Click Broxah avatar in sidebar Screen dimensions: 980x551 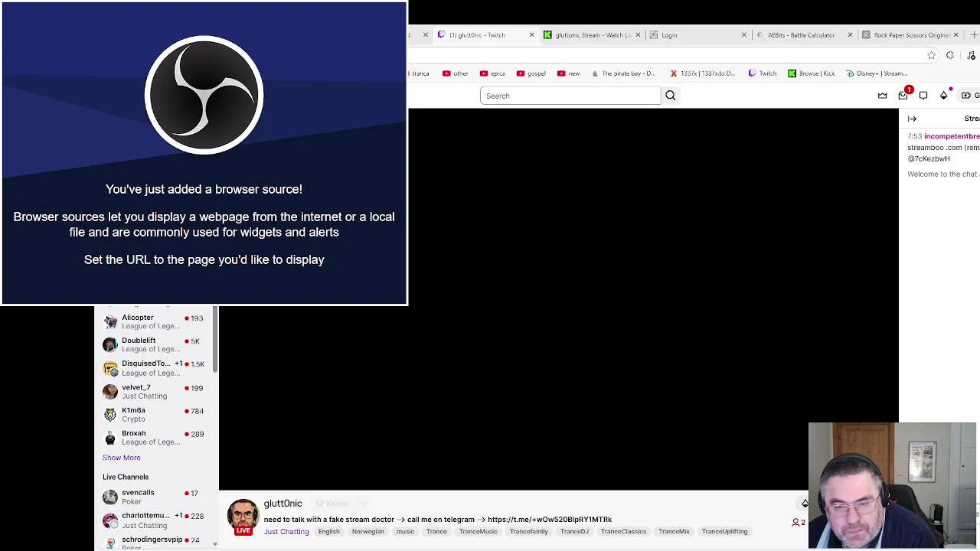110,438
